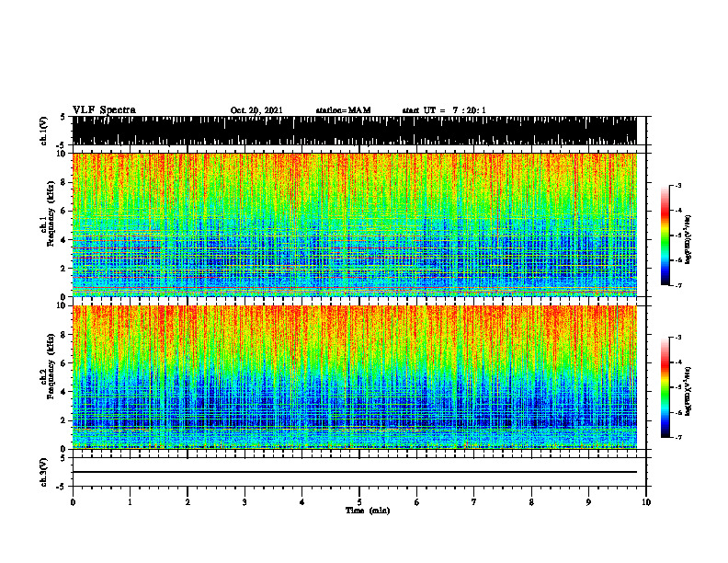Image resolution: width=728 pixels, height=563 pixels.
Task: Click the time axis tick label "2"
Action: (x=188, y=502)
